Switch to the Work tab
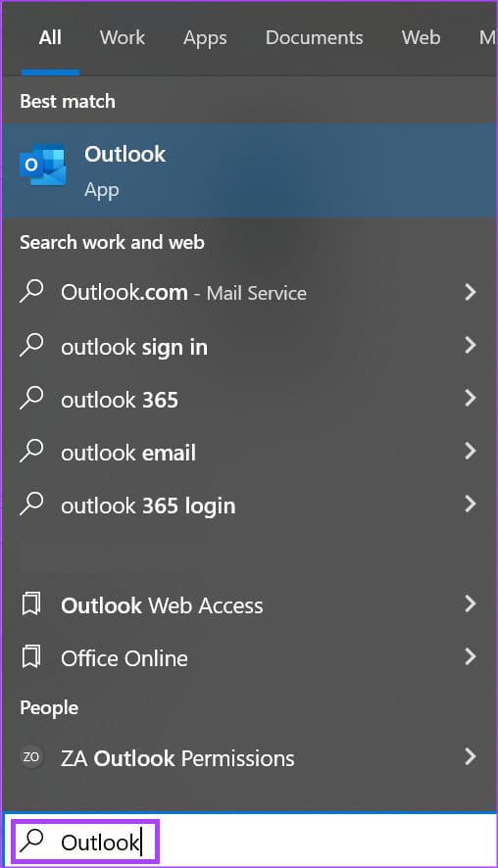Image resolution: width=498 pixels, height=868 pixels. (x=123, y=37)
